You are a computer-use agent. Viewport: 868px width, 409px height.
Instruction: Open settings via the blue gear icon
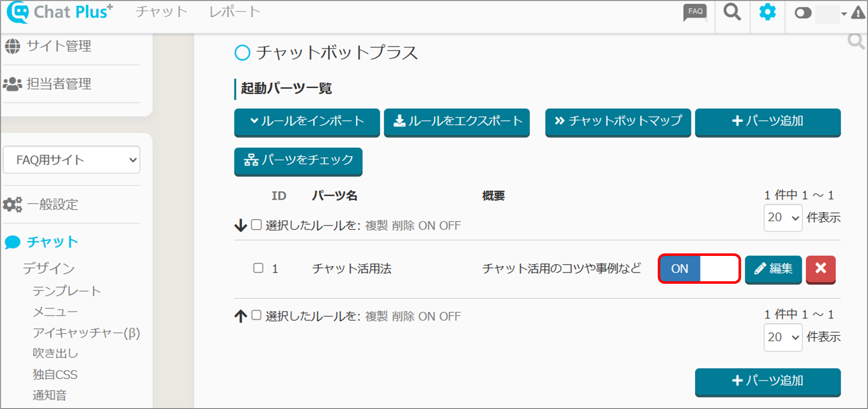pos(767,12)
